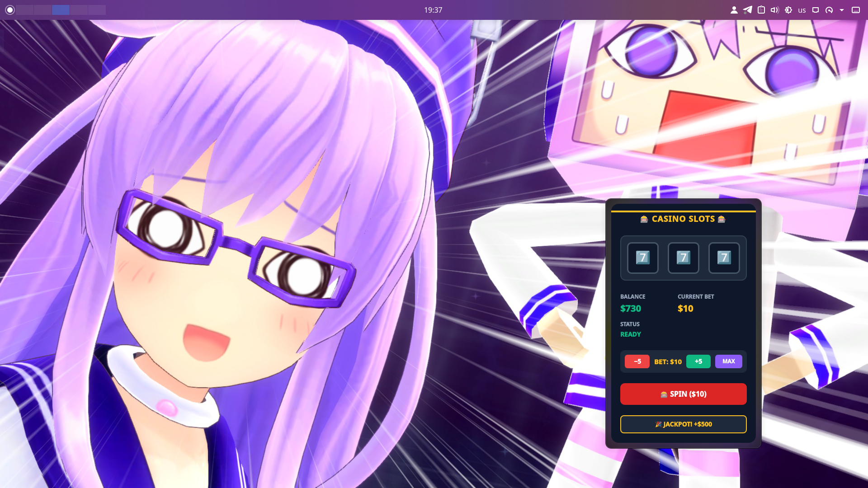Click the show desktop icon at far right
This screenshot has width=868, height=488.
click(x=855, y=10)
